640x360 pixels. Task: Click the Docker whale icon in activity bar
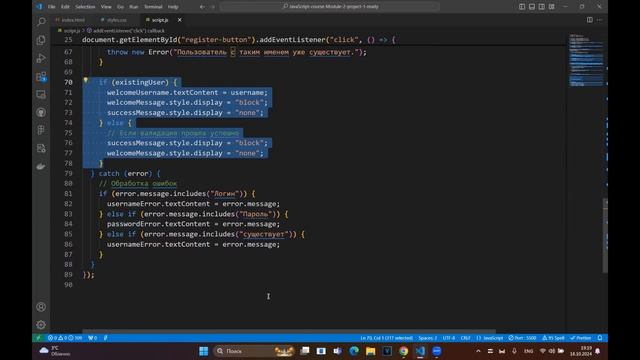coord(41,167)
